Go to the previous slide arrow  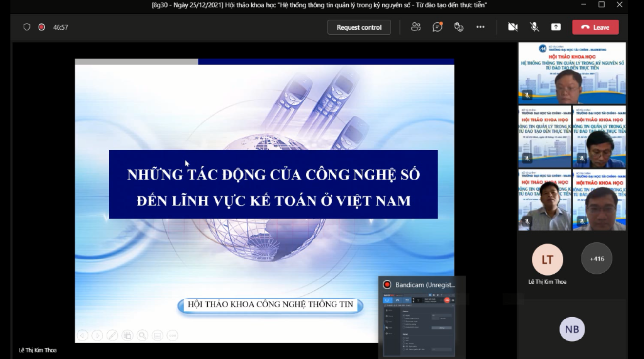click(82, 335)
